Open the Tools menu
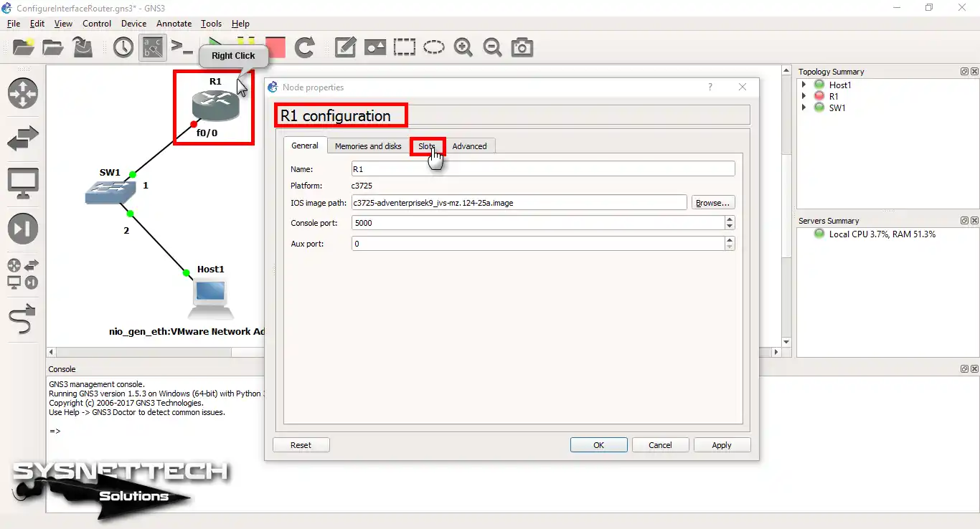The height and width of the screenshot is (529, 980). [x=211, y=24]
